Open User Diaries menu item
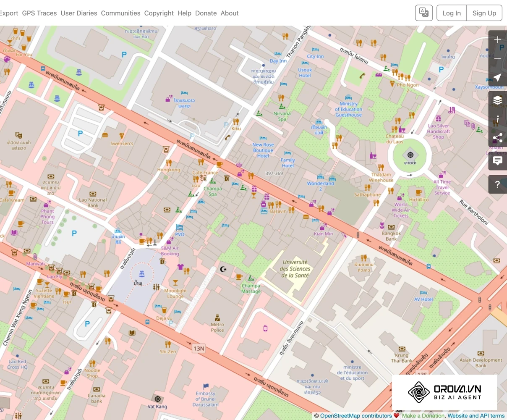Image resolution: width=507 pixels, height=420 pixels. (x=79, y=13)
